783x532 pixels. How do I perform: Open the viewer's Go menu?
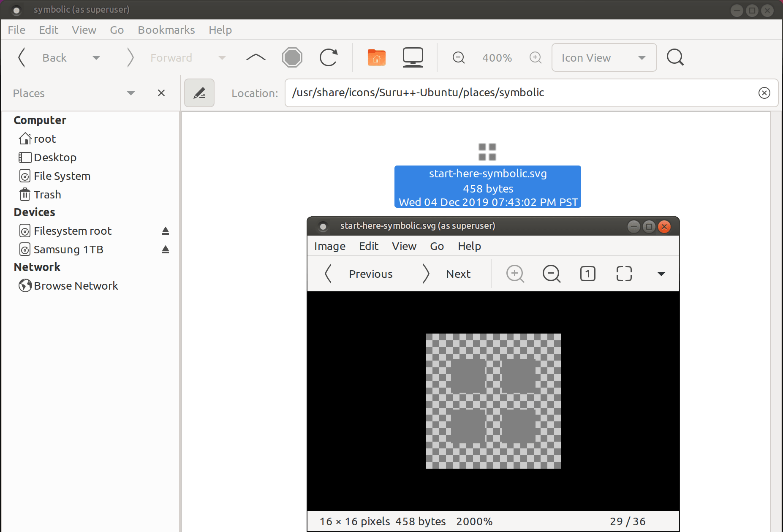437,246
